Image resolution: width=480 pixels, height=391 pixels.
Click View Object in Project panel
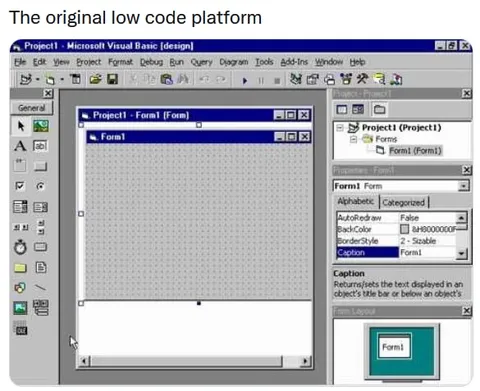tap(358, 109)
